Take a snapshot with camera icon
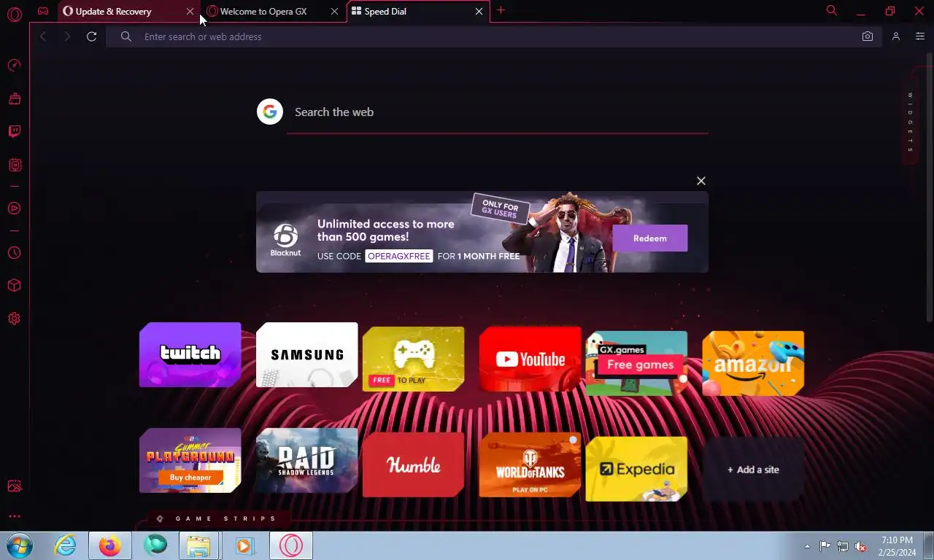Image resolution: width=934 pixels, height=560 pixels. tap(867, 36)
